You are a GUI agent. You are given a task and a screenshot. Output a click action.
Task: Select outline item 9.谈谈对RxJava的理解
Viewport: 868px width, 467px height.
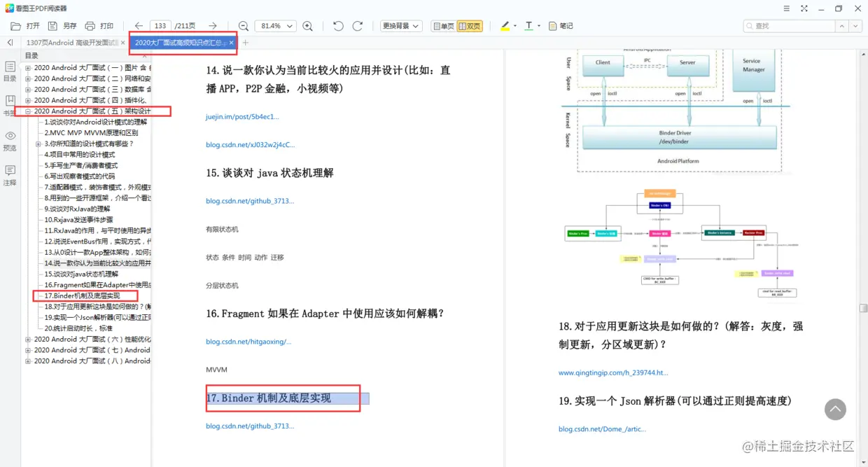coord(77,209)
